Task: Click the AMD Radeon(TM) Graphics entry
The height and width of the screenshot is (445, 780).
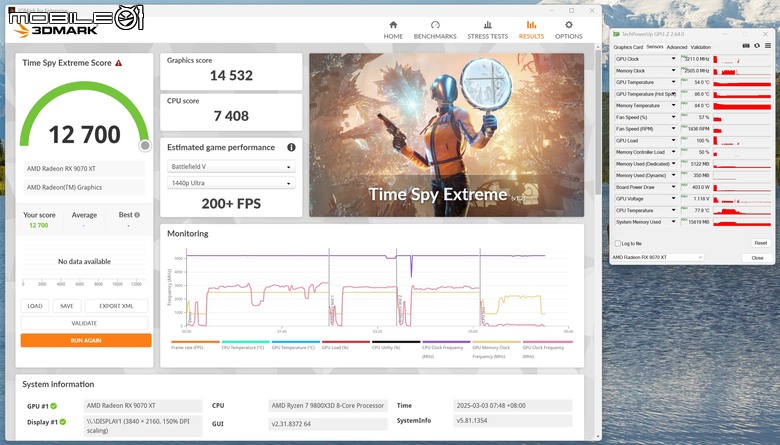Action: [x=84, y=187]
